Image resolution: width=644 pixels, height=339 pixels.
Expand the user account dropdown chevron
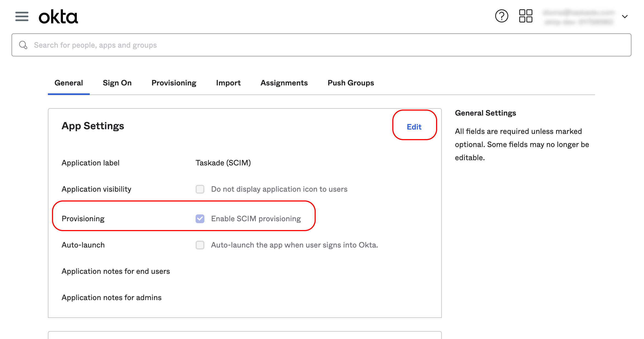click(x=625, y=17)
